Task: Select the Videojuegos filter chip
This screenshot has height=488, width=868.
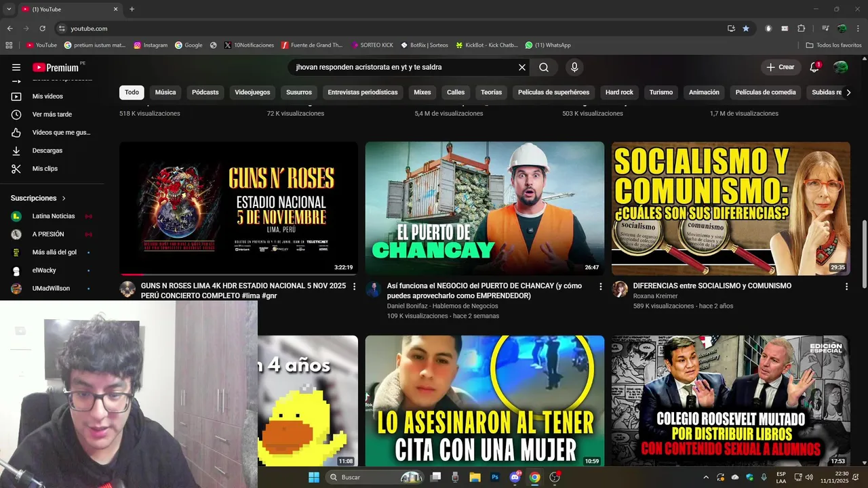Action: point(252,92)
